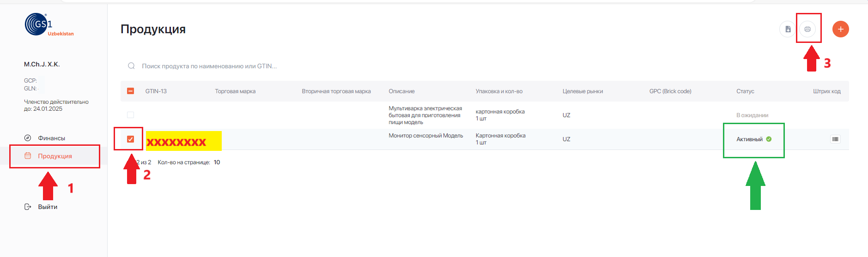Focus the product search input field
868x257 pixels.
(x=323, y=66)
